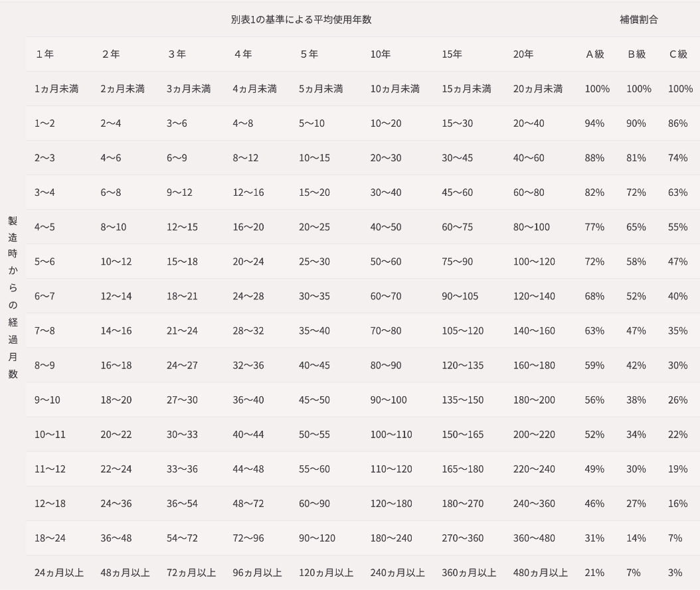The width and height of the screenshot is (700, 590).
Task: Click the cell 90〜105
Action: point(460,296)
